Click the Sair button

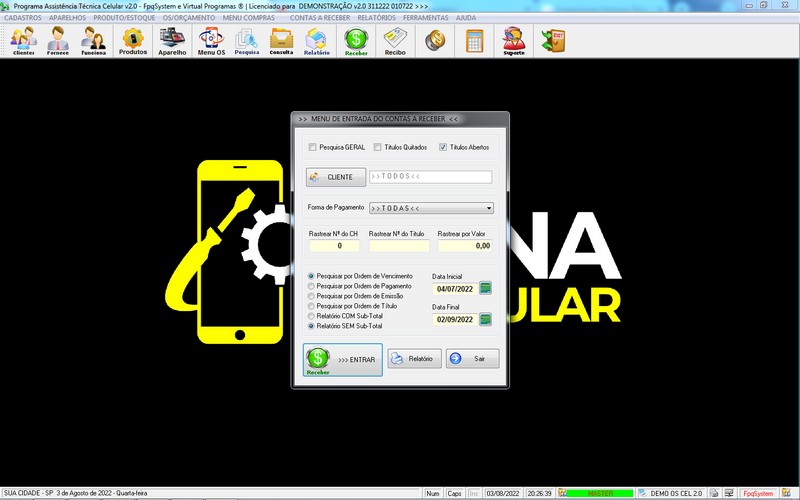coord(472,359)
